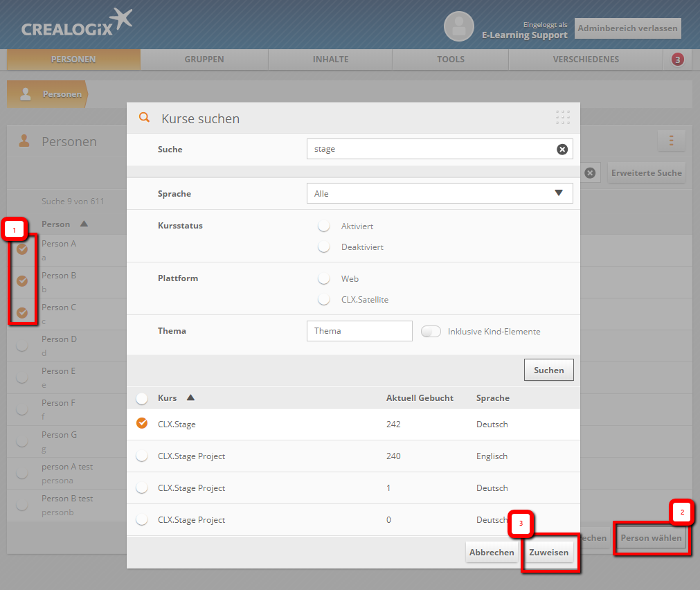Click the magnifier icon in Kurse suchen header
700x590 pixels.
click(144, 118)
